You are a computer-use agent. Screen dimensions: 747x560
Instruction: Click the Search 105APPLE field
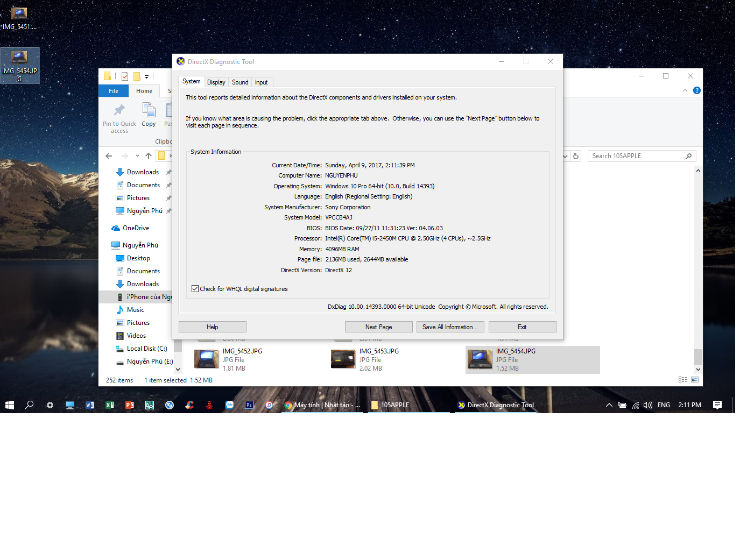(642, 156)
